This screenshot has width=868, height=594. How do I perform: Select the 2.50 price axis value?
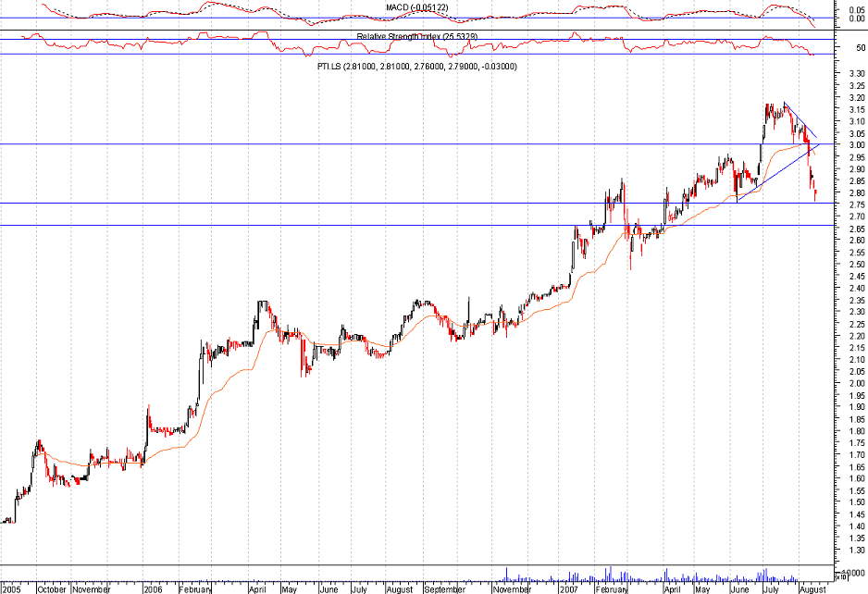coord(856,264)
